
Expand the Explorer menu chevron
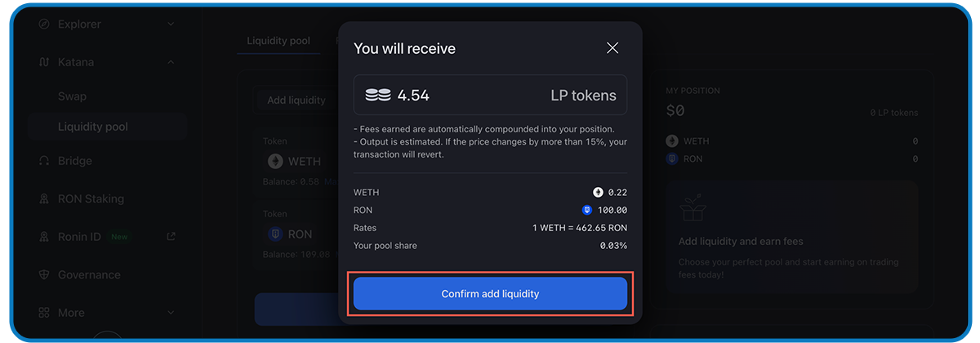click(171, 24)
